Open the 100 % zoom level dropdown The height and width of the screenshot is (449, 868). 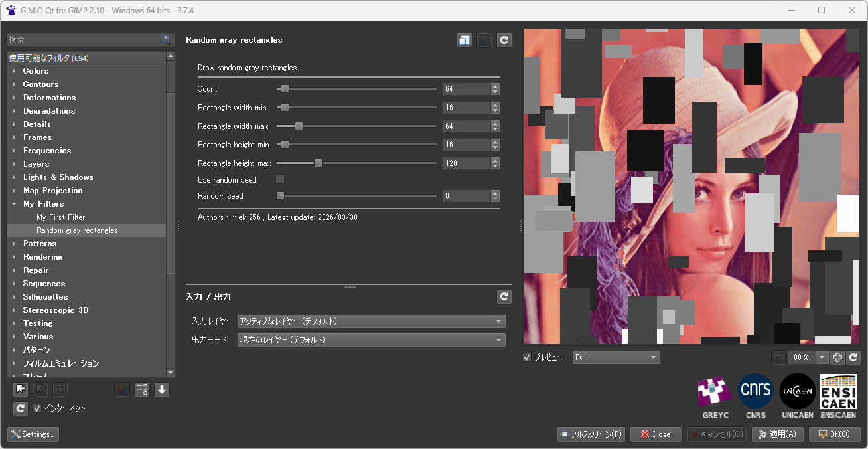tap(822, 357)
